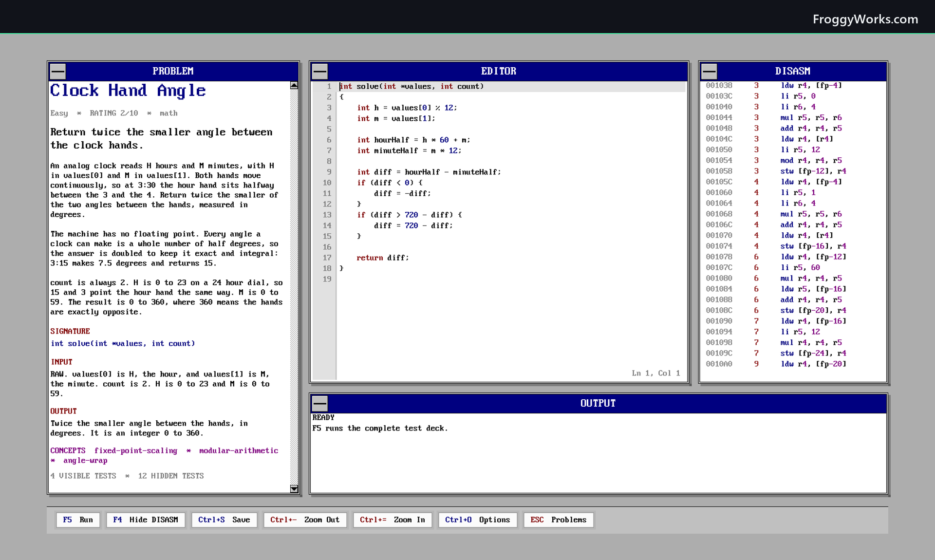Click the EDITOR panel title bar

point(499,72)
